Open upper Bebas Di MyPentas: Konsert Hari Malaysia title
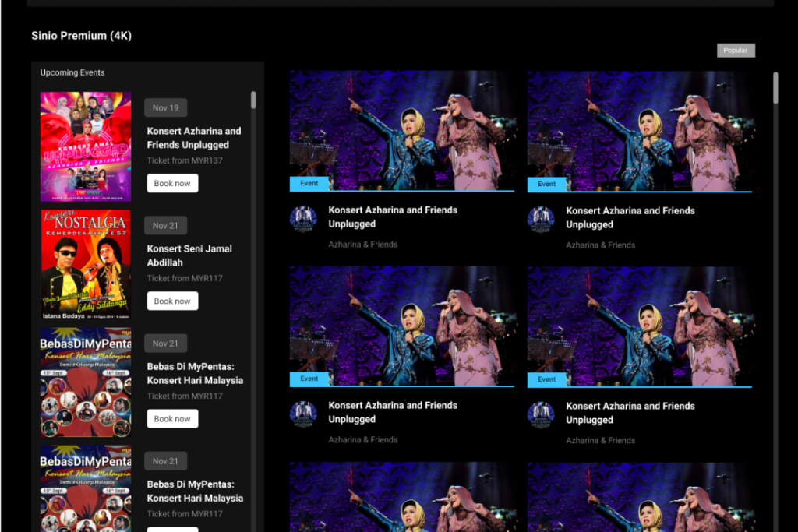 pos(195,373)
